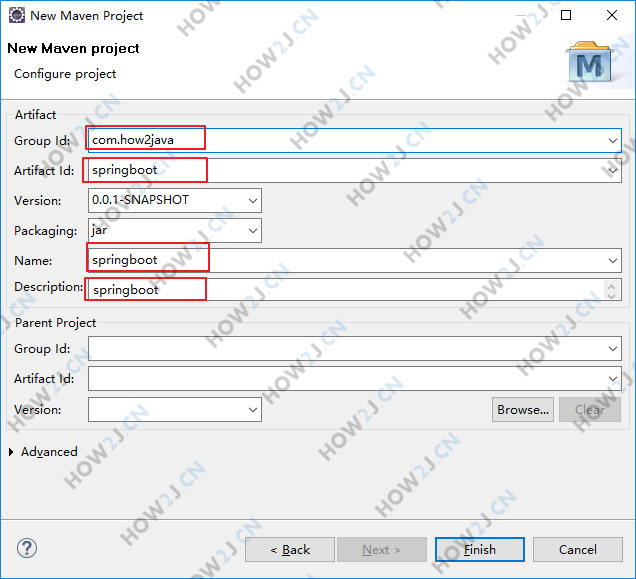Click the Description field scroll-up arrow

(x=612, y=286)
